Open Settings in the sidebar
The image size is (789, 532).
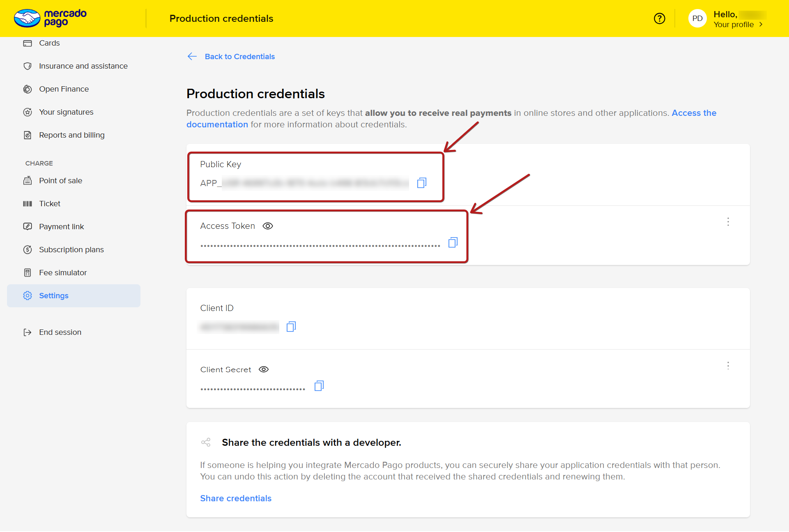click(54, 295)
